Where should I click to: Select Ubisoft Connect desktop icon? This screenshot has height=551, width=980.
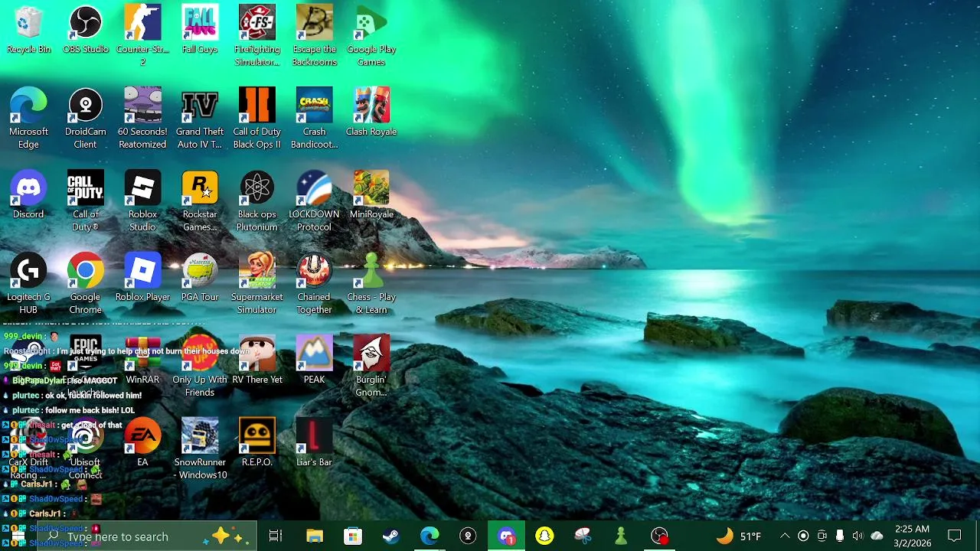pyautogui.click(x=86, y=449)
